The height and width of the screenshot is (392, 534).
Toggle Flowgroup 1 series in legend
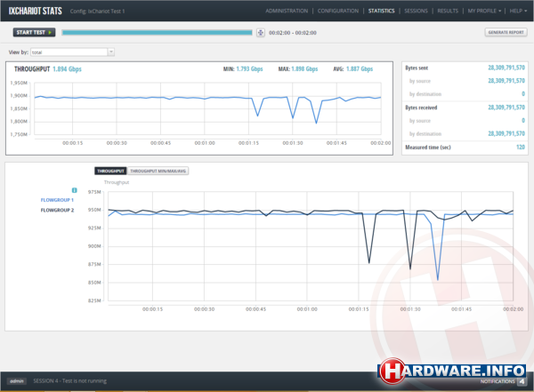pyautogui.click(x=57, y=200)
